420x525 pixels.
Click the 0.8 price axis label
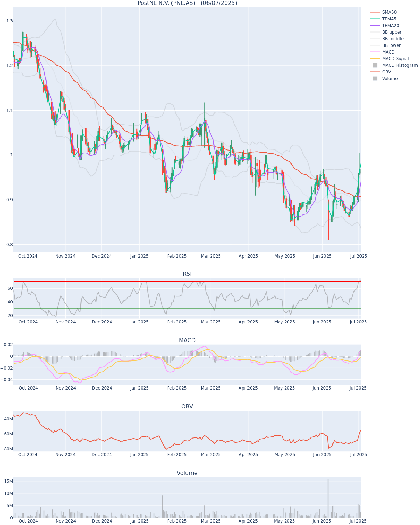pos(9,245)
